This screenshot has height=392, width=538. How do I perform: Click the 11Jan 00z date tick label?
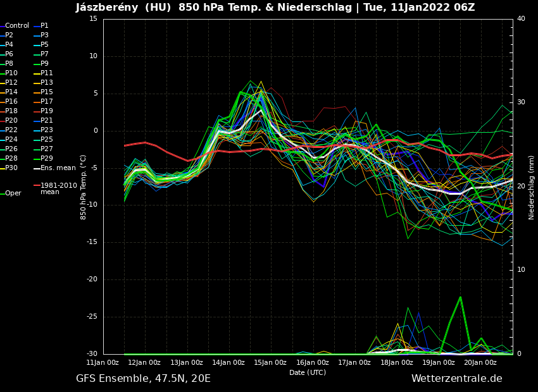click(103, 363)
